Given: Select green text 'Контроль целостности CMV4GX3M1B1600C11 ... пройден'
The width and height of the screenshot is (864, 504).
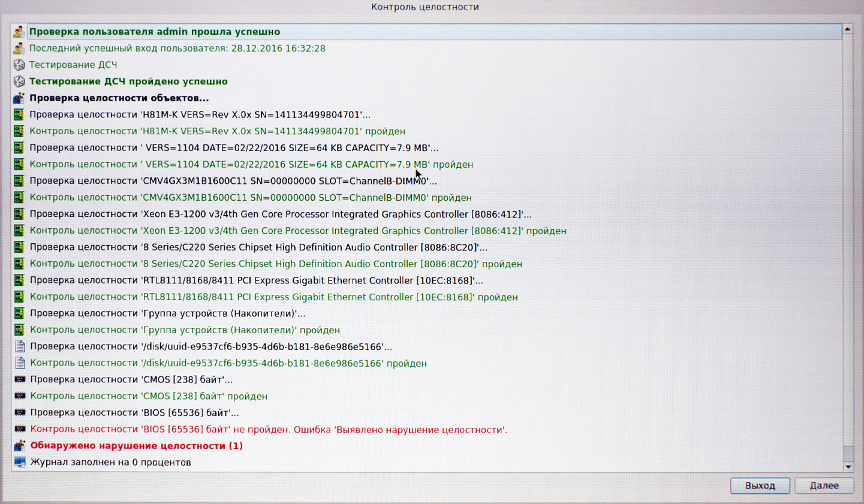Looking at the screenshot, I should [x=251, y=198].
